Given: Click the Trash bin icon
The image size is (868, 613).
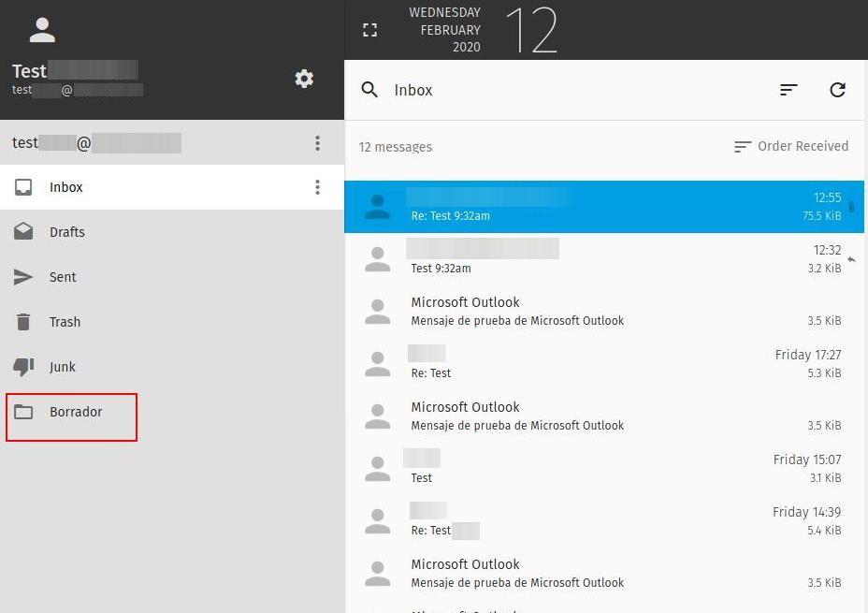Looking at the screenshot, I should tap(23, 322).
